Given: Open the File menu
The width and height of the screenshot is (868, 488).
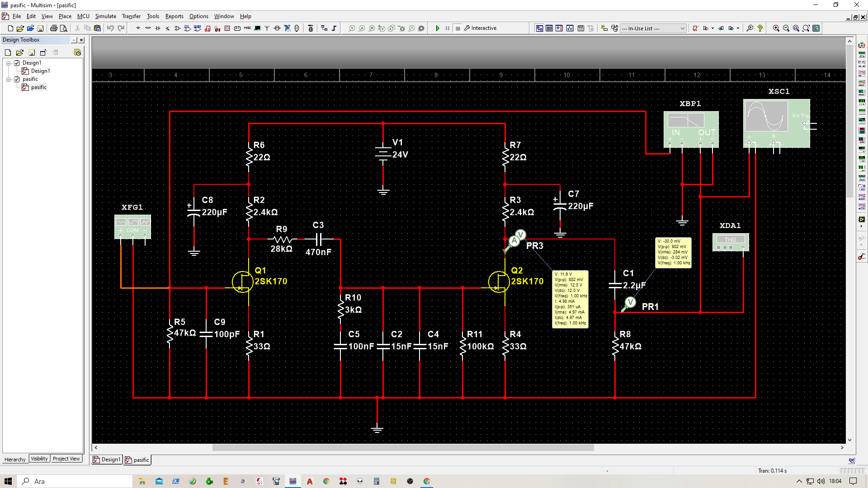Looking at the screenshot, I should 17,16.
